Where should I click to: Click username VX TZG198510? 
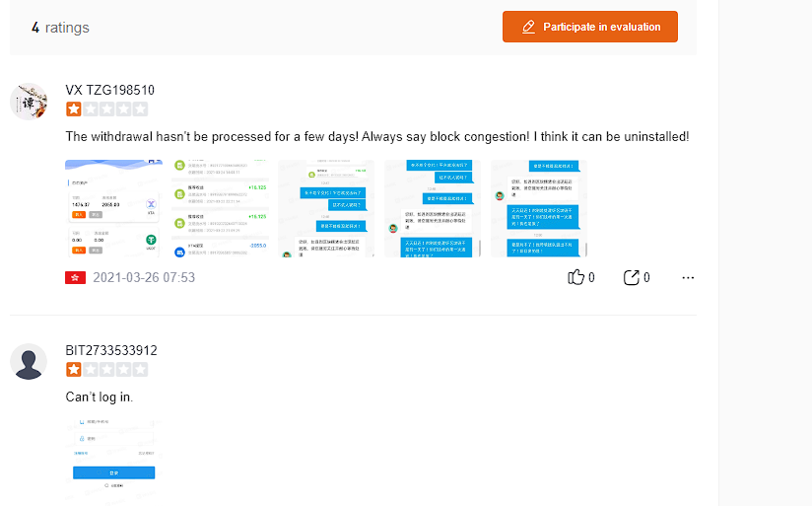coord(109,90)
